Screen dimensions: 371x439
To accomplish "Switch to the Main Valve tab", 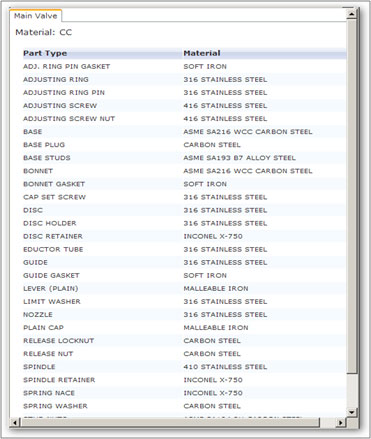I will tap(35, 16).
